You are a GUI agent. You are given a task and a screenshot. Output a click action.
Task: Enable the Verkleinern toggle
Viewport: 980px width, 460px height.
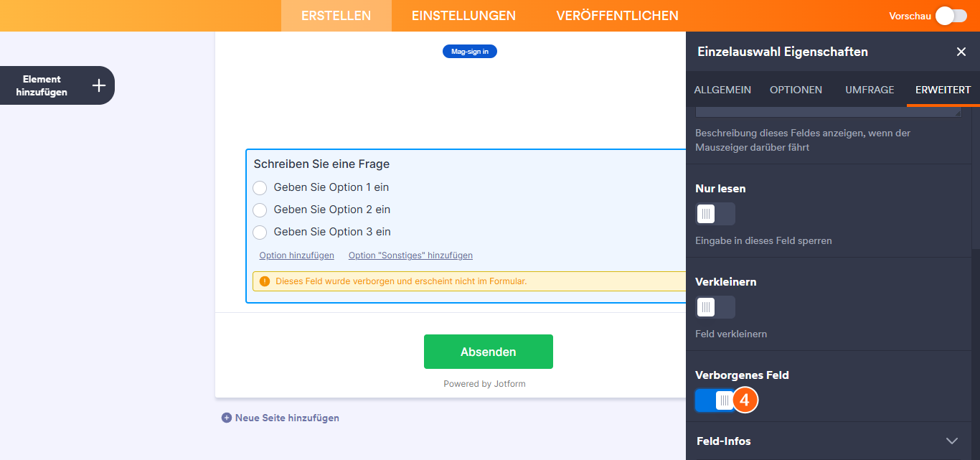(715, 306)
